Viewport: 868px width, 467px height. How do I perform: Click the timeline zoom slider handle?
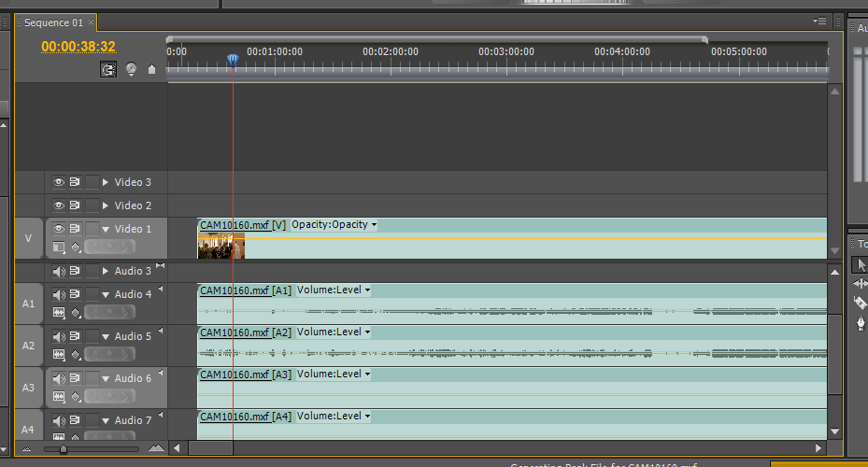tap(63, 449)
